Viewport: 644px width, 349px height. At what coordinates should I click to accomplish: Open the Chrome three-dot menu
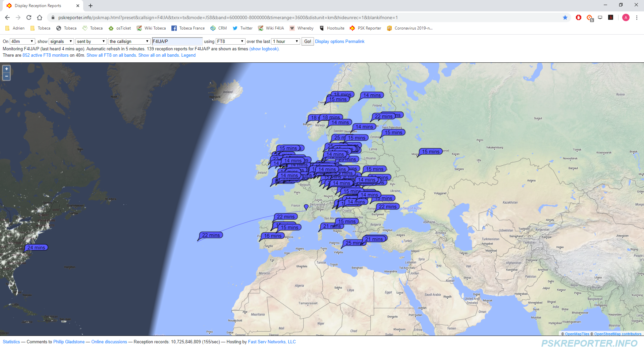(x=637, y=17)
